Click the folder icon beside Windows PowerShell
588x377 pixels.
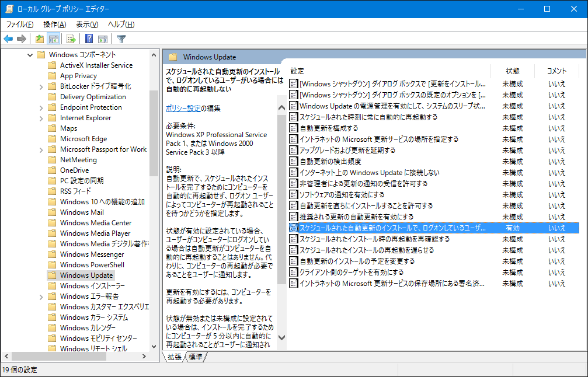(x=52, y=264)
